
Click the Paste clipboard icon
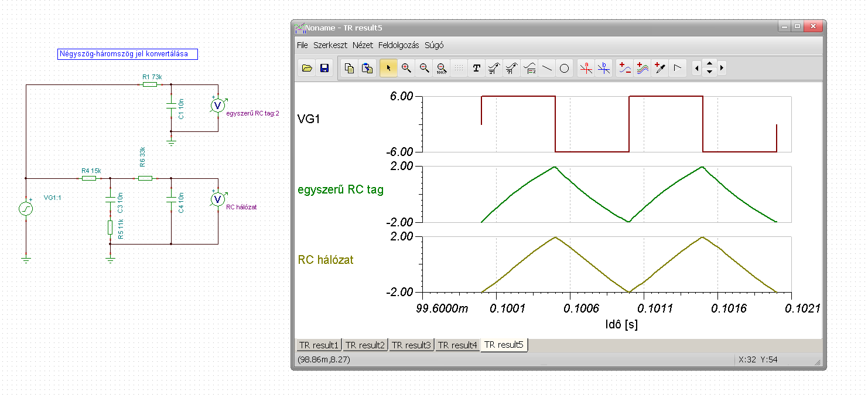[367, 68]
